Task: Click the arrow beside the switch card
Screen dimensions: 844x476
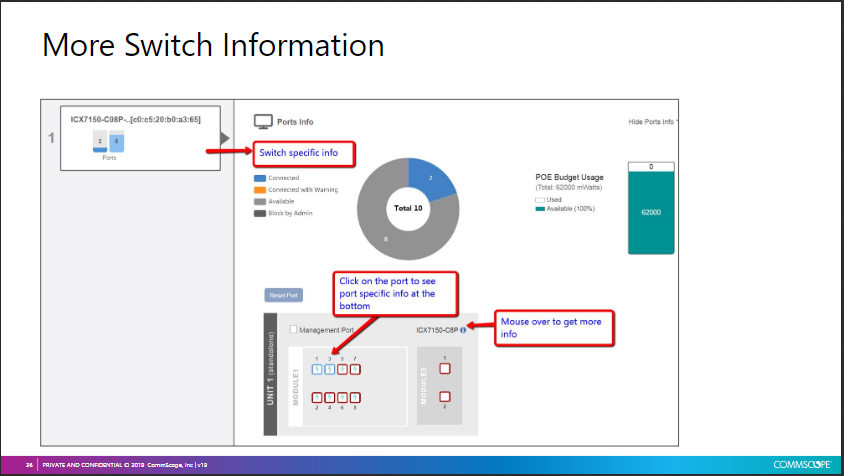Action: [x=225, y=137]
